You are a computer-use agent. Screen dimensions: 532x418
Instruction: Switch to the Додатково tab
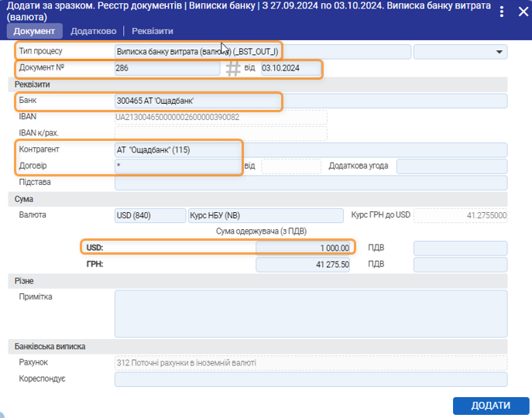point(93,31)
